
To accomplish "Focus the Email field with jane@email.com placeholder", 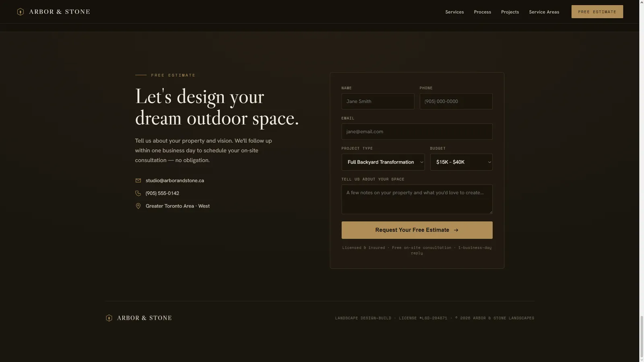I will pos(417,132).
